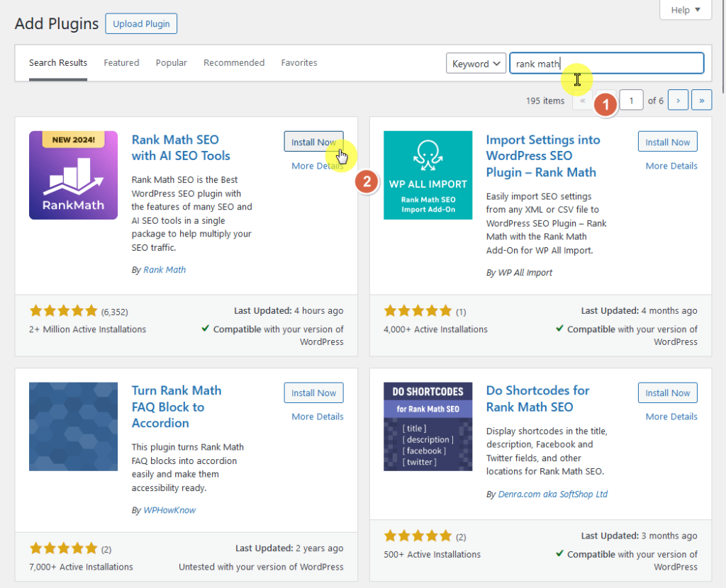Click Untested with your version text
726x588 pixels.
[x=261, y=567]
